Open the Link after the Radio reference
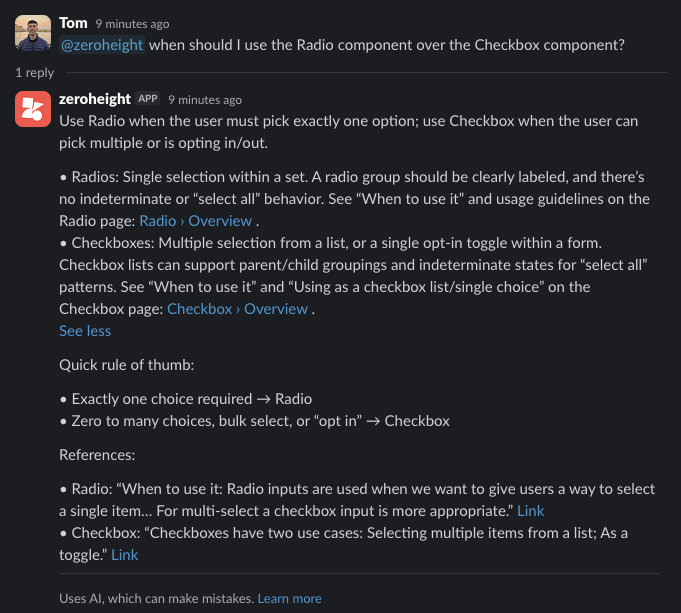 coord(530,511)
